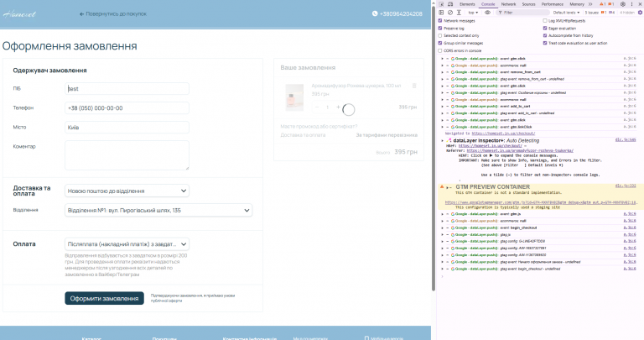Click the Homeset logo in the header
This screenshot has width=644, height=340.
point(19,14)
